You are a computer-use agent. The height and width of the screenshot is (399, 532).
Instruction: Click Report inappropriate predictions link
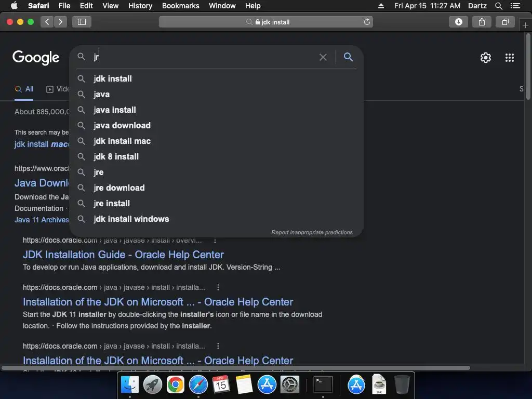[312, 232]
